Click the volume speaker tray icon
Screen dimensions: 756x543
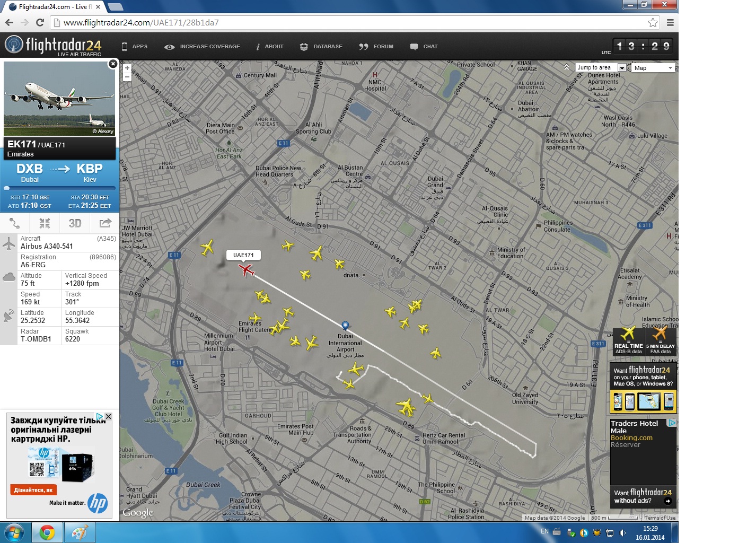(x=622, y=532)
